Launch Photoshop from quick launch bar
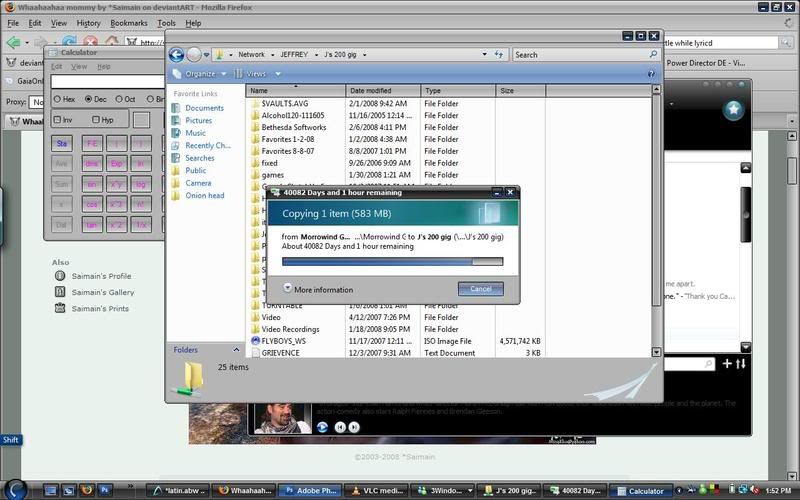This screenshot has height=500, width=800. (x=105, y=490)
